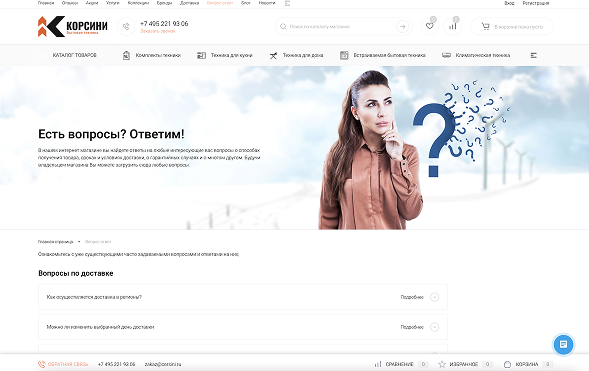589x371 pixels.
Task: Open the Блог menu item
Action: [246, 3]
